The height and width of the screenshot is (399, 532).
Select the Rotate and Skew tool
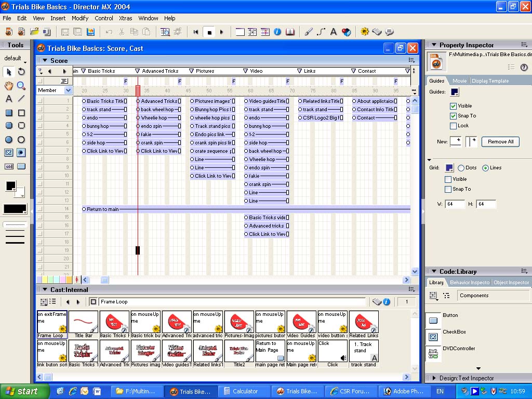(x=21, y=72)
